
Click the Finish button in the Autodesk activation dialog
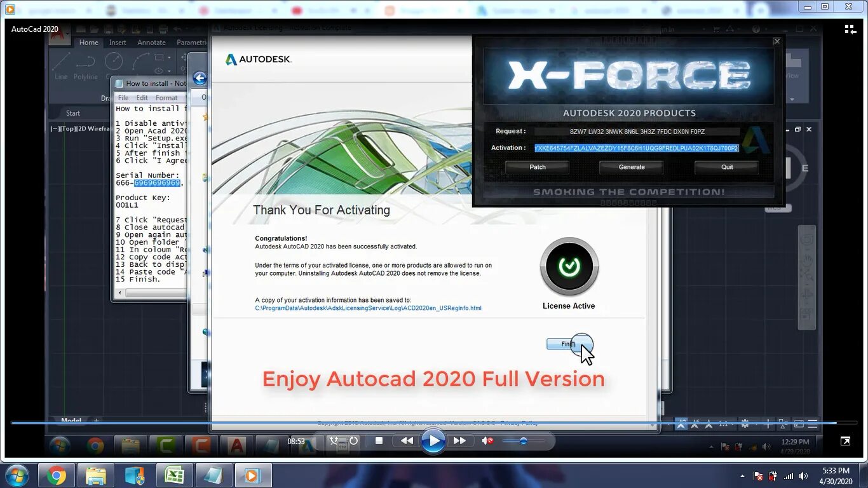point(569,344)
